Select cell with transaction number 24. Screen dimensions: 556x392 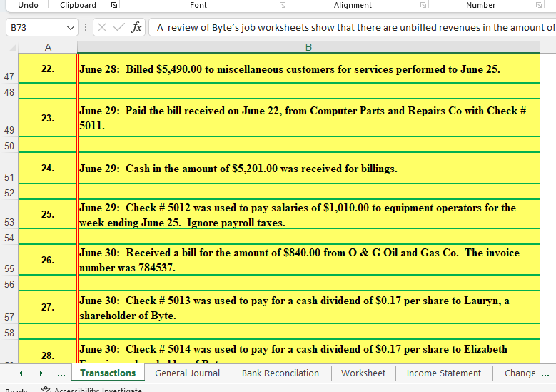[x=48, y=168]
